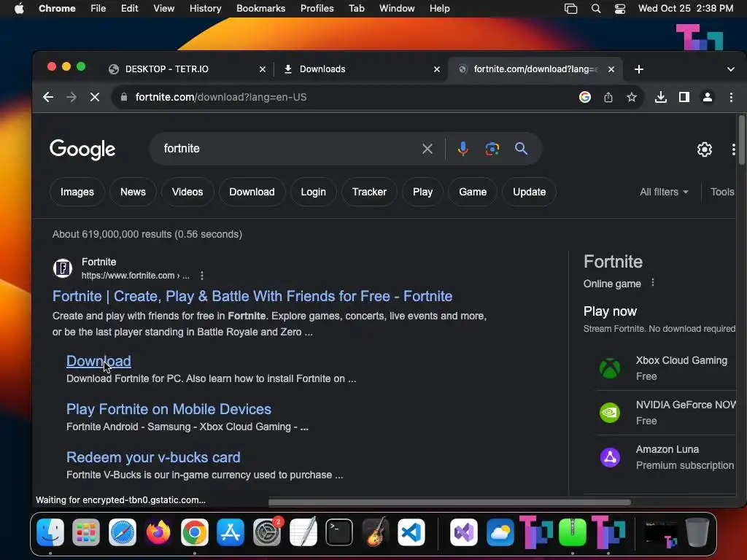Select the Update filter chip
Screen dimensions: 747x560
pyautogui.click(x=530, y=192)
